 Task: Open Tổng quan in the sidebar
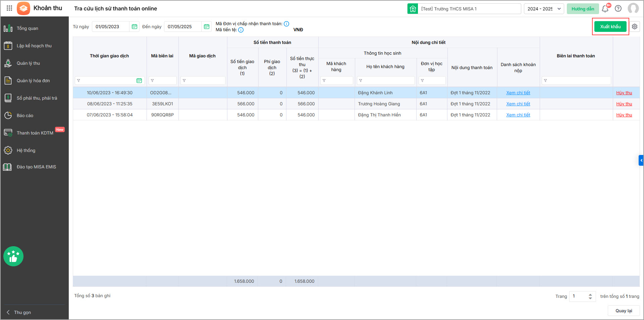pos(28,29)
